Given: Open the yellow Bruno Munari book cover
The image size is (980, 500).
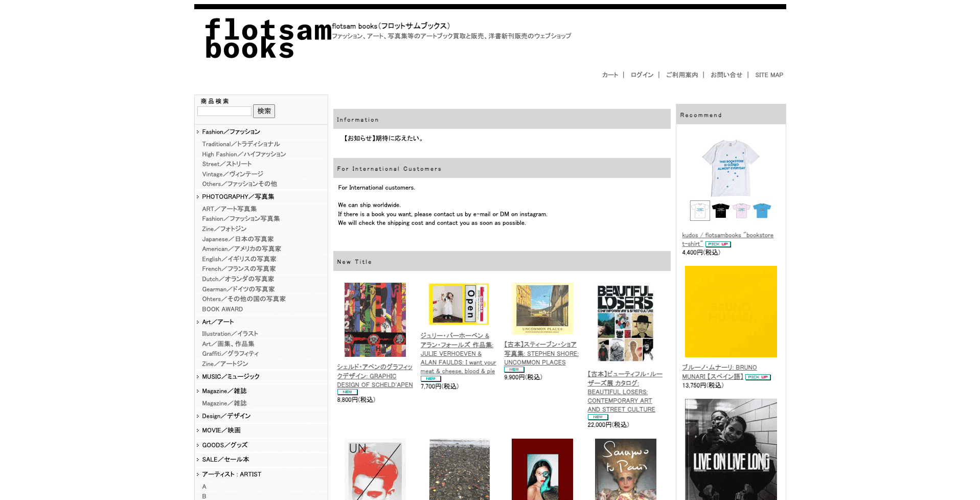Looking at the screenshot, I should click(731, 311).
